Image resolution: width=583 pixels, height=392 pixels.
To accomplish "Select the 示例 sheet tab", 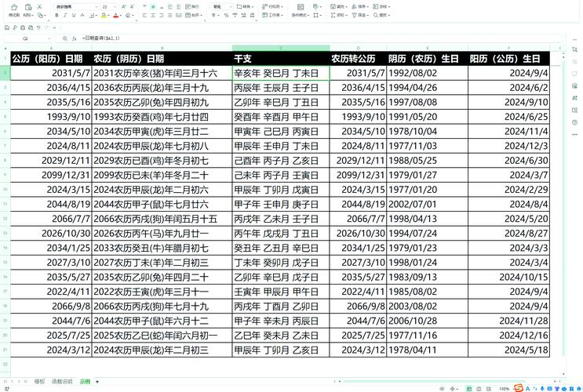I will (85, 381).
